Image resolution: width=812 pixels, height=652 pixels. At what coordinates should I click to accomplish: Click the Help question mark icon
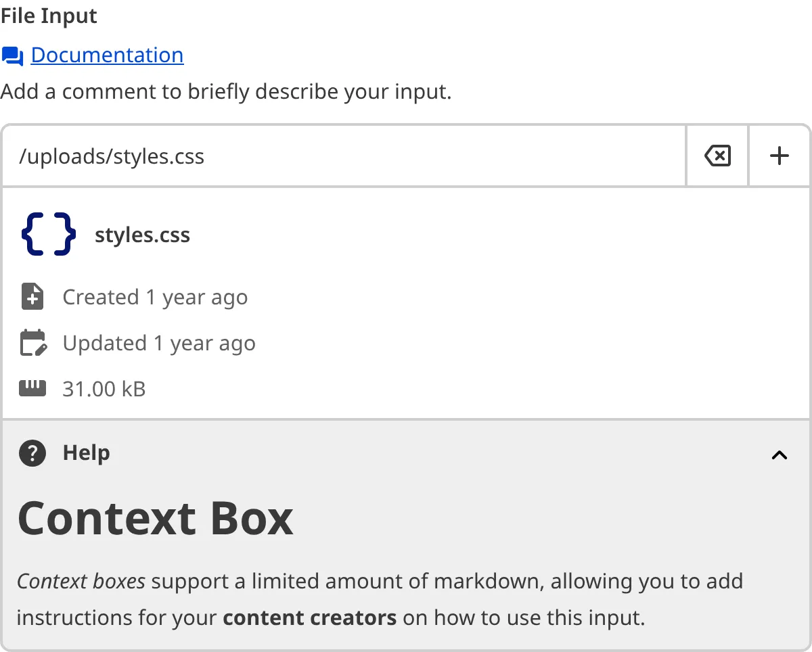click(x=31, y=453)
